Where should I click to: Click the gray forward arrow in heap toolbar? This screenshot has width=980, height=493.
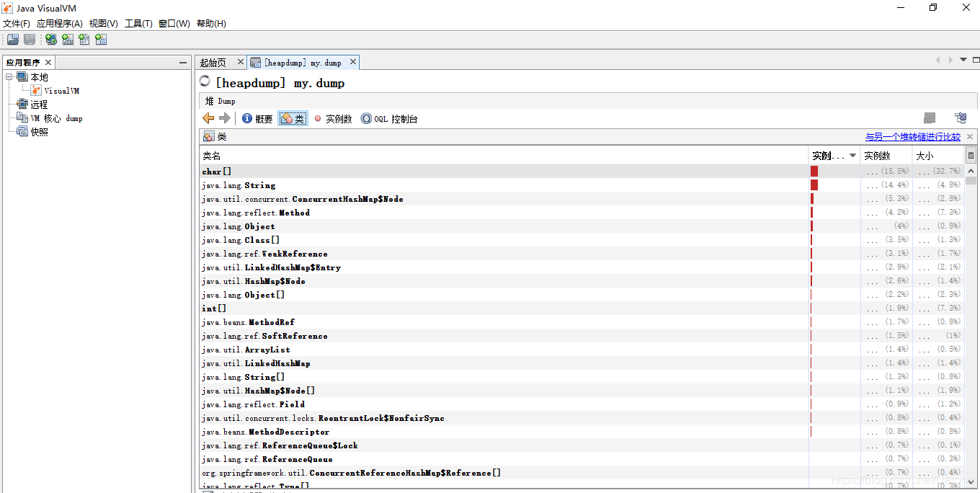pyautogui.click(x=225, y=118)
